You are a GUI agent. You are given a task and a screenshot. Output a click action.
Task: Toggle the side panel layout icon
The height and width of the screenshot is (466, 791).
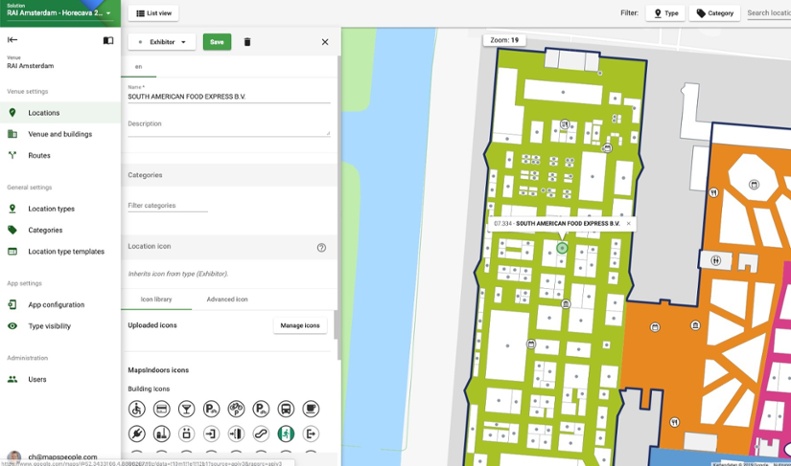[108, 40]
